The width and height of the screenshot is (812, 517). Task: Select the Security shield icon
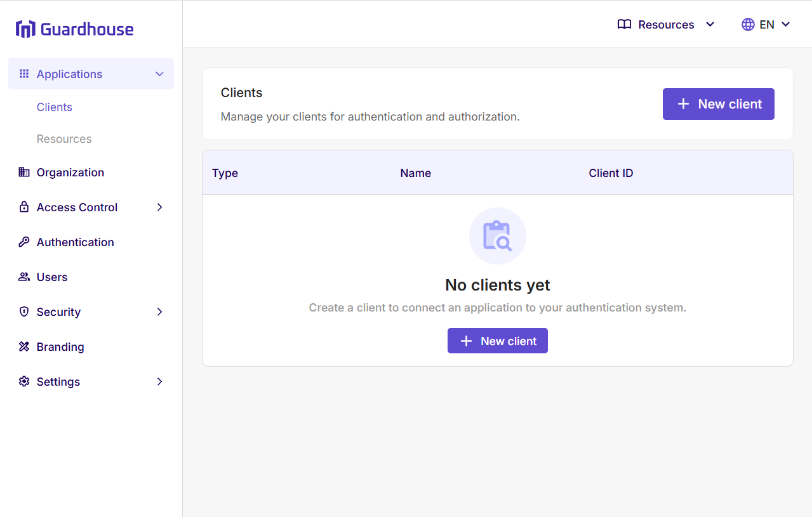(23, 311)
